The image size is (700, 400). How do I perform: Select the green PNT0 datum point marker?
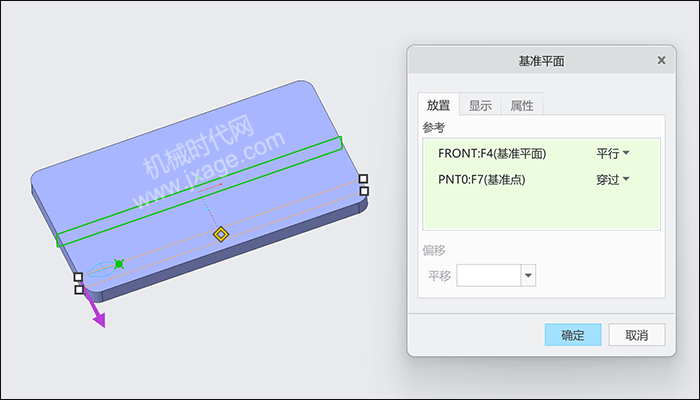(119, 264)
